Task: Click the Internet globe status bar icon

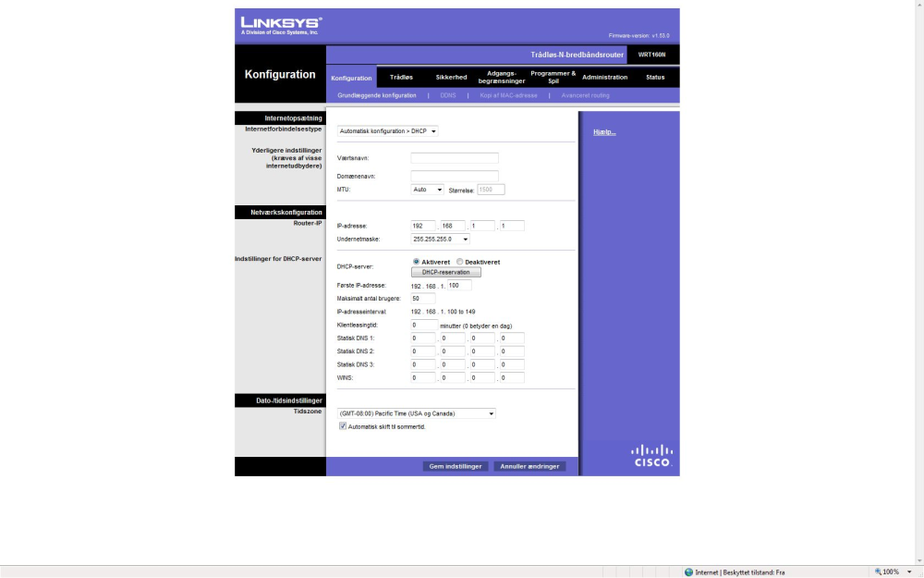Action: pyautogui.click(x=688, y=572)
